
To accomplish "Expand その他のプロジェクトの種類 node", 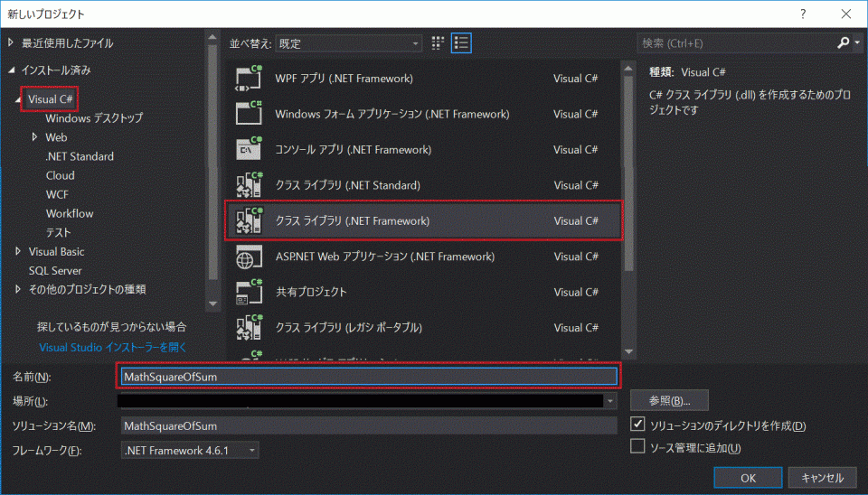I will 18,289.
